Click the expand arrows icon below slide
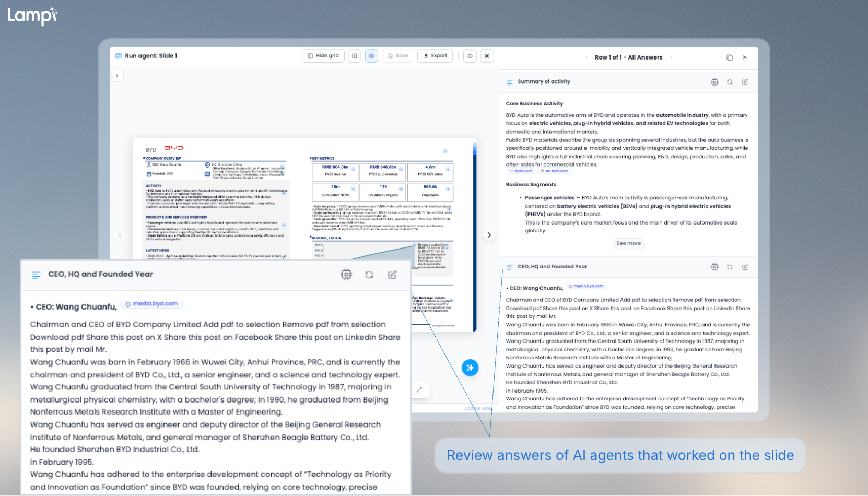Viewport: 868px width, 496px height. click(x=419, y=389)
